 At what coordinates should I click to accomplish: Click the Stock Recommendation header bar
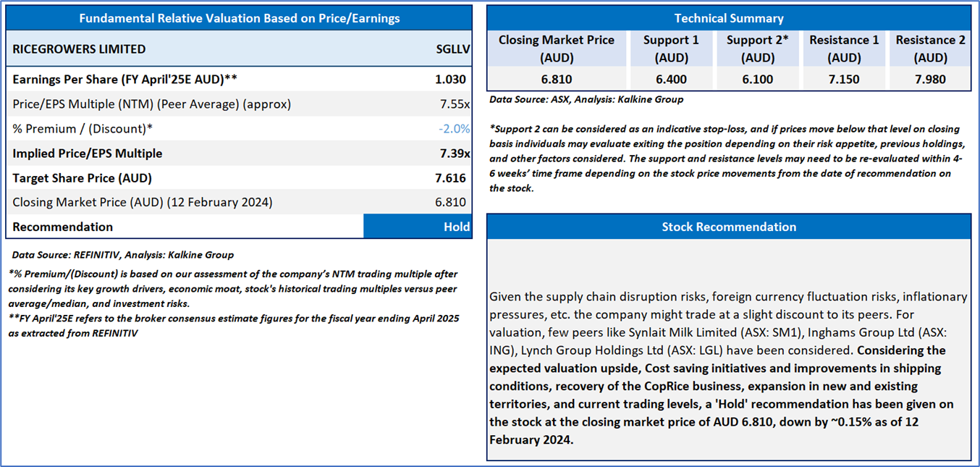pos(729,227)
